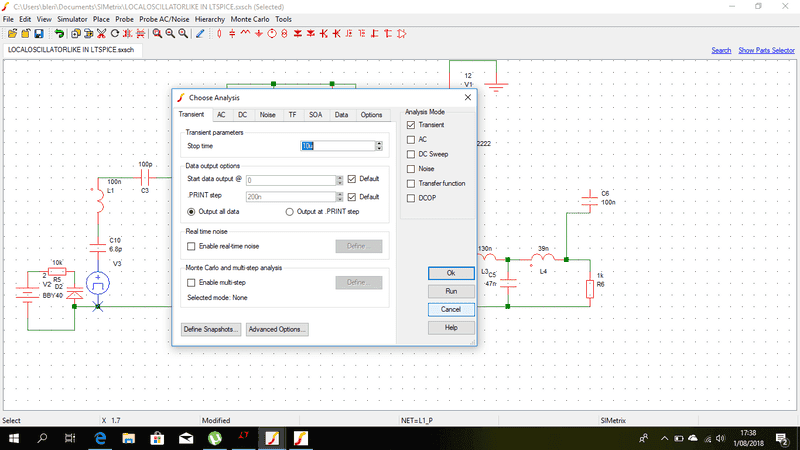The height and width of the screenshot is (450, 800).
Task: Enable the AC analysis mode checkbox
Action: [411, 140]
